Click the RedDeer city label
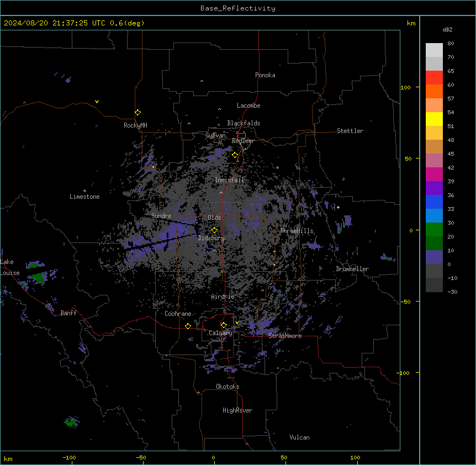Image resolution: width=476 pixels, height=465 pixels. pos(243,141)
